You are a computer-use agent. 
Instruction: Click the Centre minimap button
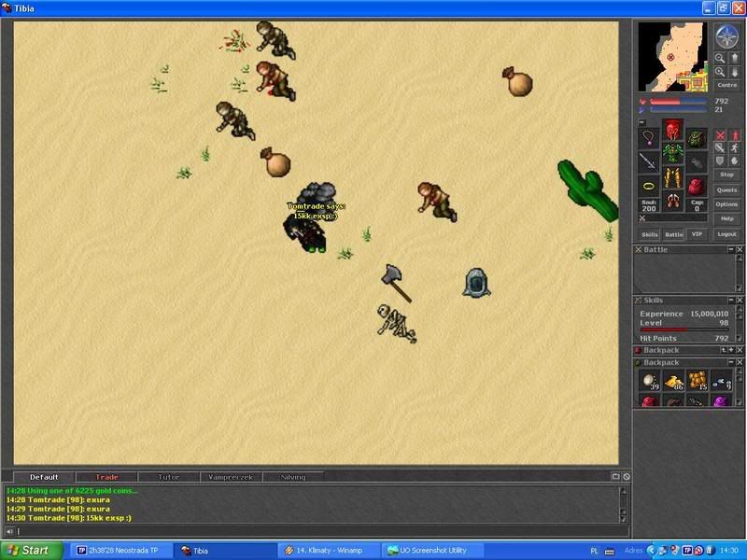click(x=727, y=85)
